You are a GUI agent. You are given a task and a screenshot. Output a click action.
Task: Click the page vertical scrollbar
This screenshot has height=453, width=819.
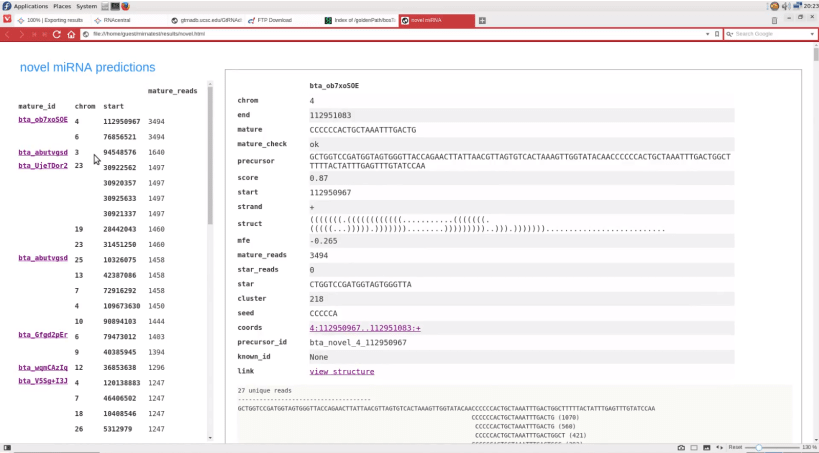(816, 55)
